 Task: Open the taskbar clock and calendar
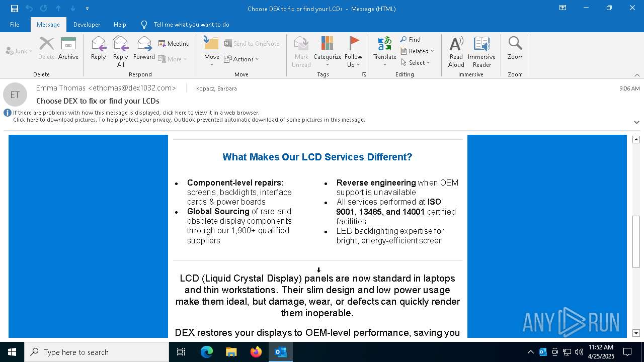click(x=601, y=352)
